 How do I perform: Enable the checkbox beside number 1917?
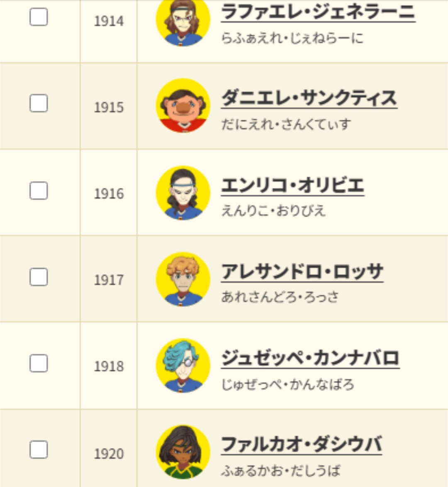(x=39, y=277)
